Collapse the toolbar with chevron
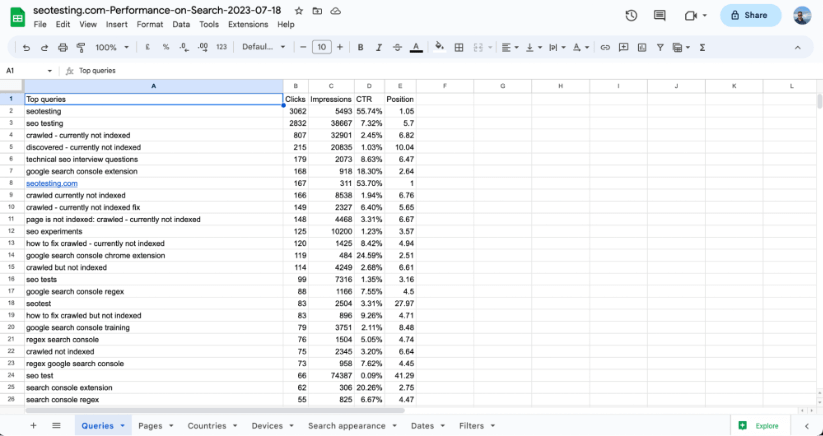This screenshot has height=436, width=823. click(797, 47)
